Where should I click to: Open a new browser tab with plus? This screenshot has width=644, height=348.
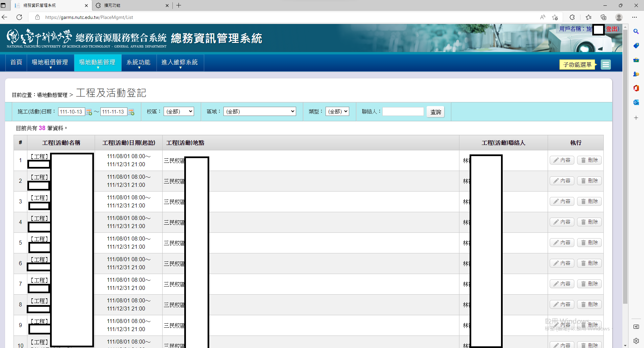(x=179, y=5)
